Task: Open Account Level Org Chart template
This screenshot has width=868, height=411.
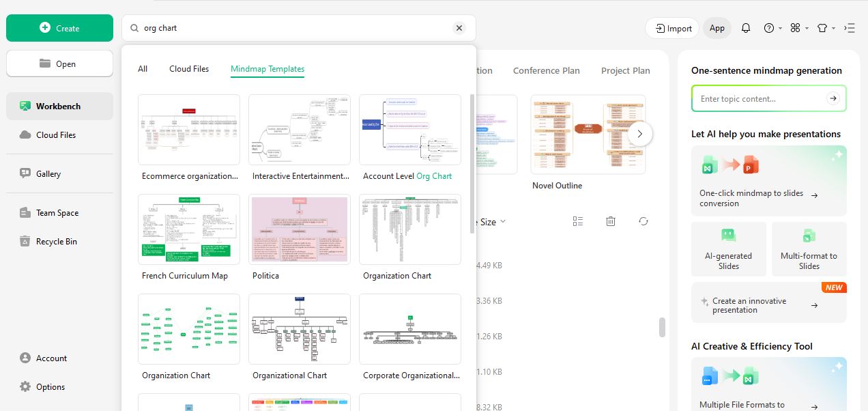Action: pyautogui.click(x=410, y=130)
